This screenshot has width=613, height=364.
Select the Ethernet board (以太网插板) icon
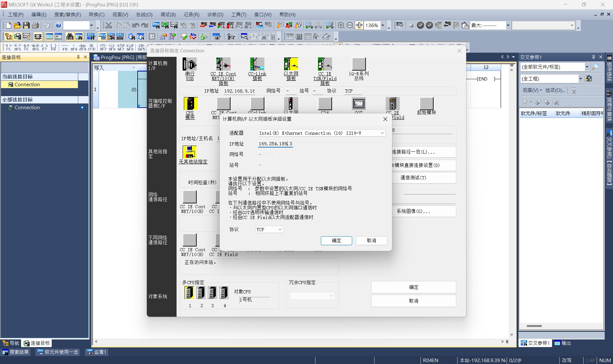[x=291, y=64]
